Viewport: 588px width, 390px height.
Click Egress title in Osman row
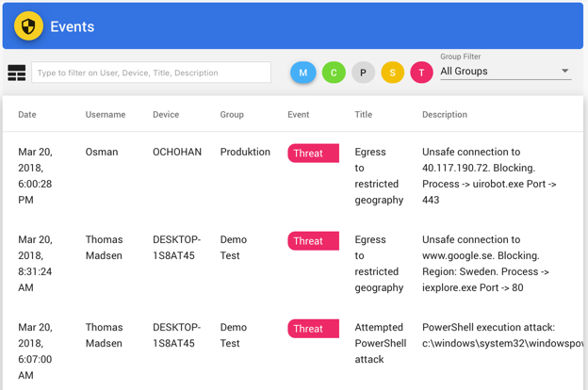click(379, 176)
